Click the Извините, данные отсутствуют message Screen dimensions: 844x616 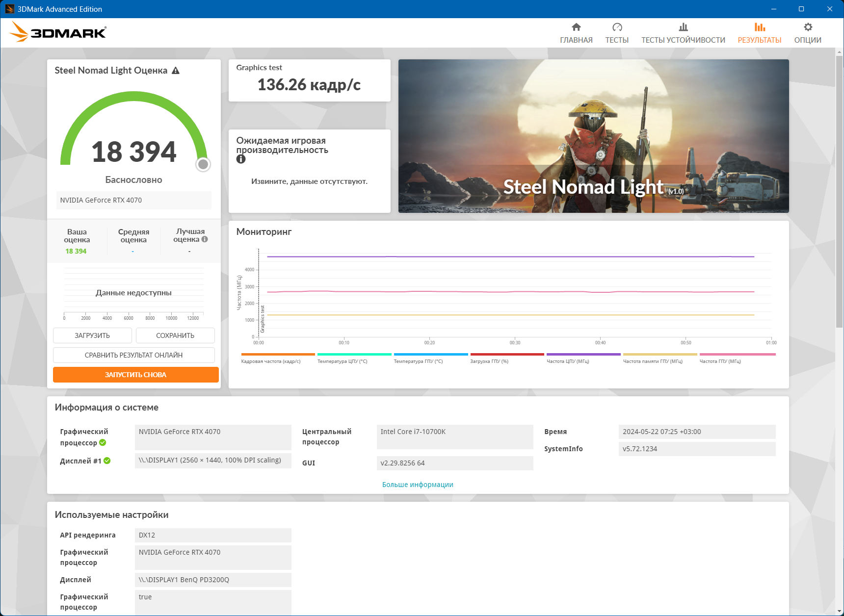[x=310, y=181]
